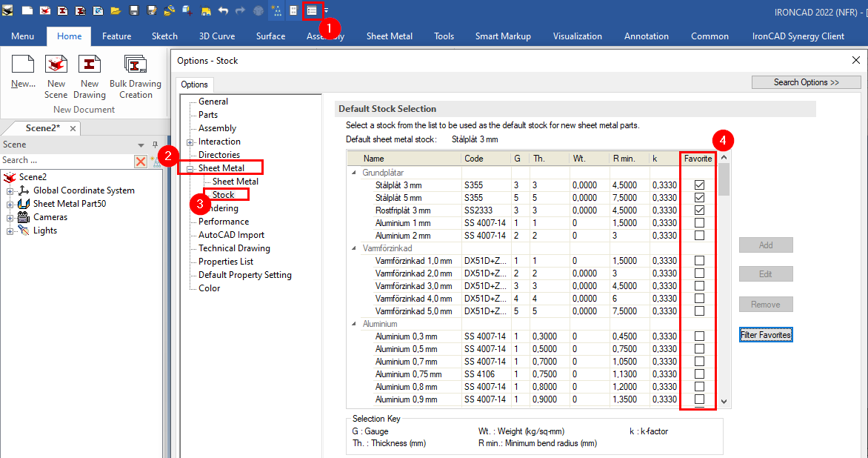Click the Redo icon in the toolbar
This screenshot has width=868, height=458.
click(x=240, y=10)
